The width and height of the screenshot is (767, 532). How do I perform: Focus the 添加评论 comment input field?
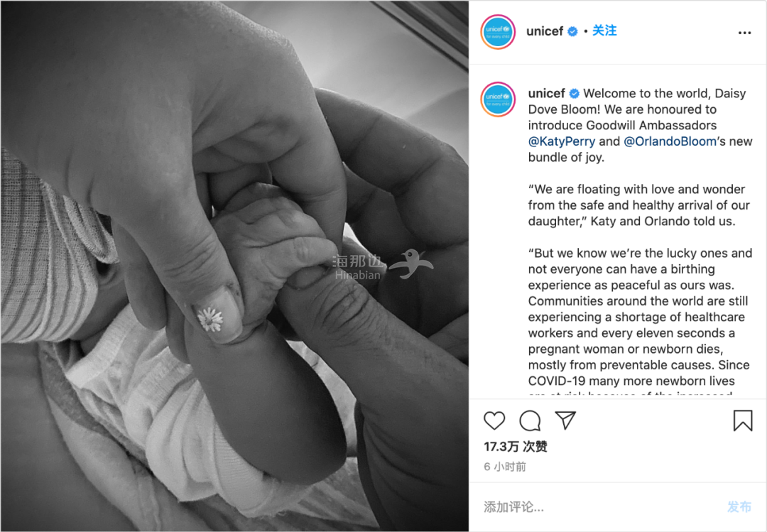[x=602, y=507]
